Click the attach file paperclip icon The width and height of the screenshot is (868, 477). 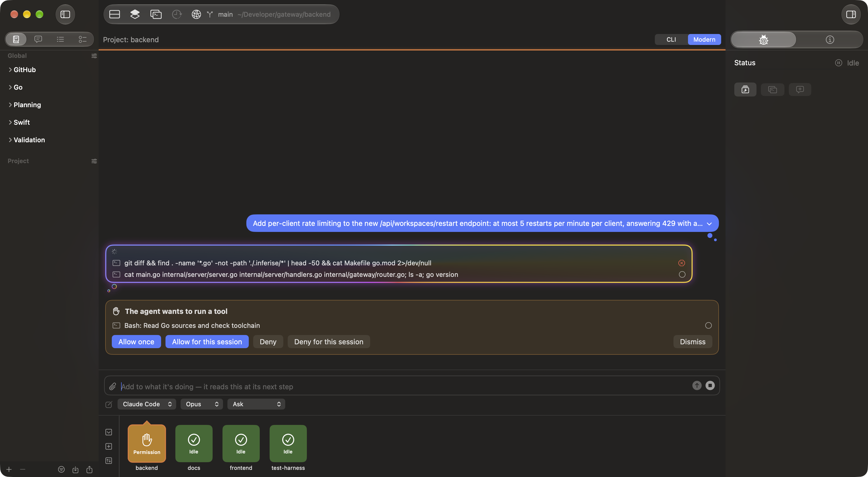[113, 387]
